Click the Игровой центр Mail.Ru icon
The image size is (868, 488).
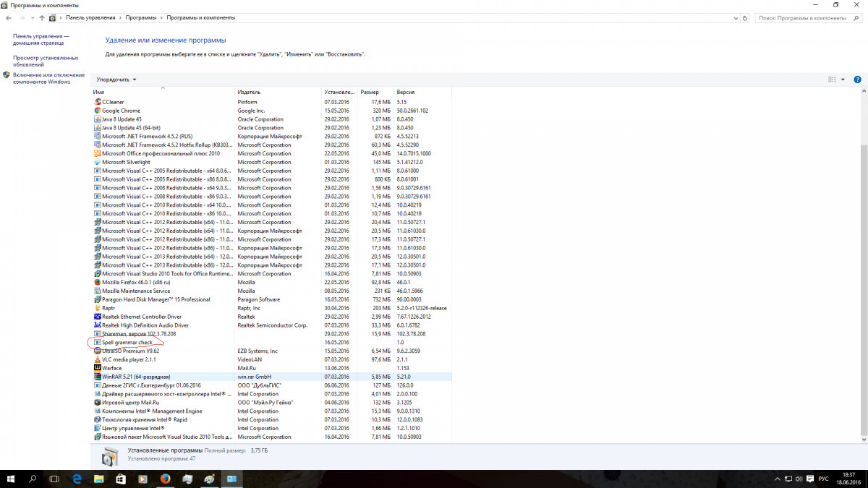[98, 403]
